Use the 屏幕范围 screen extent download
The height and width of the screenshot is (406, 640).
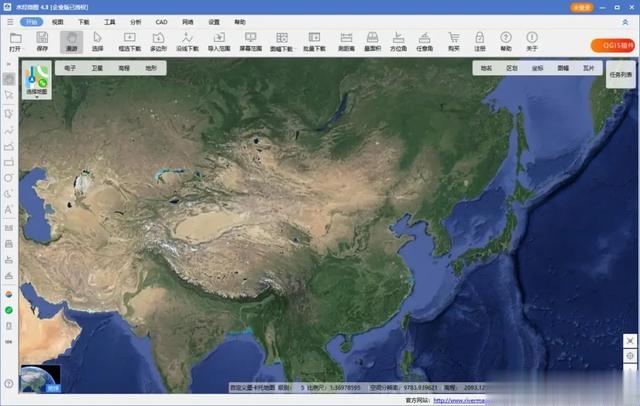tap(251, 42)
